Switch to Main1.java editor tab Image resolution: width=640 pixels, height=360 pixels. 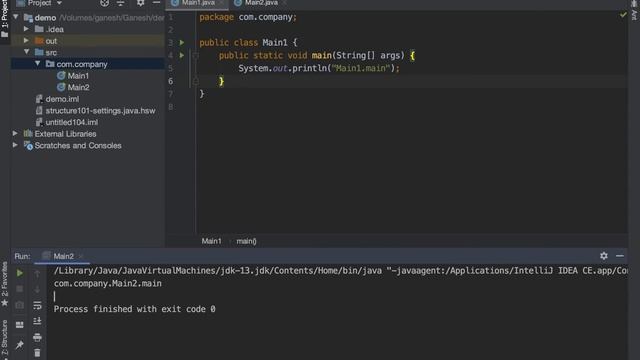pos(198,3)
